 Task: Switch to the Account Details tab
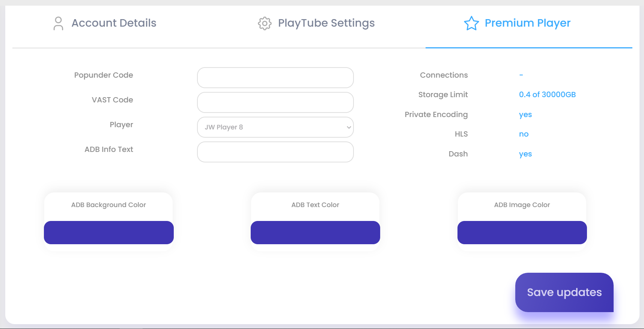point(114,23)
